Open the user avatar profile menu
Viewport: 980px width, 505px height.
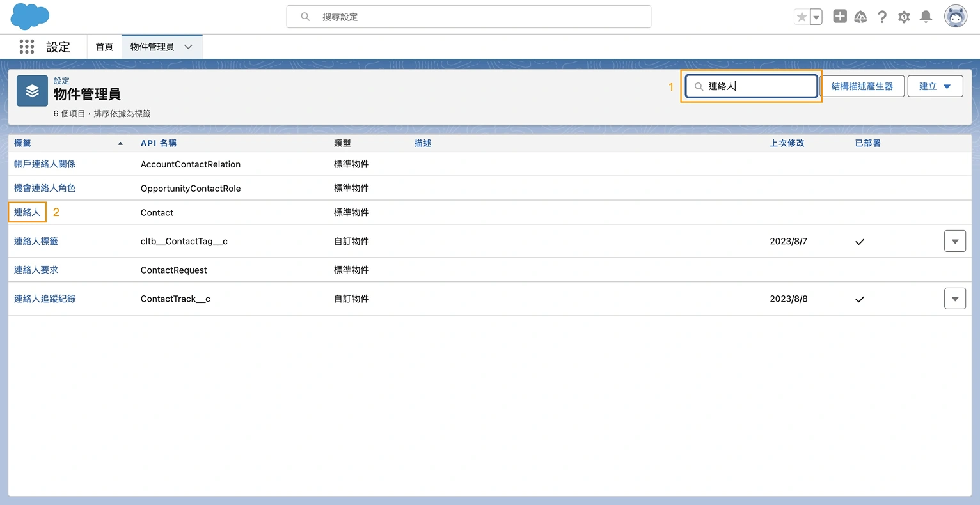click(x=955, y=16)
